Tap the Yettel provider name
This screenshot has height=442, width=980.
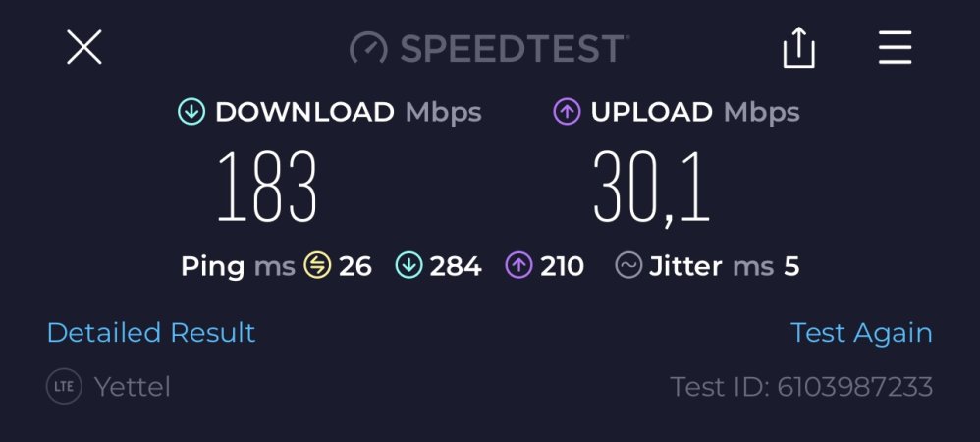pyautogui.click(x=132, y=386)
